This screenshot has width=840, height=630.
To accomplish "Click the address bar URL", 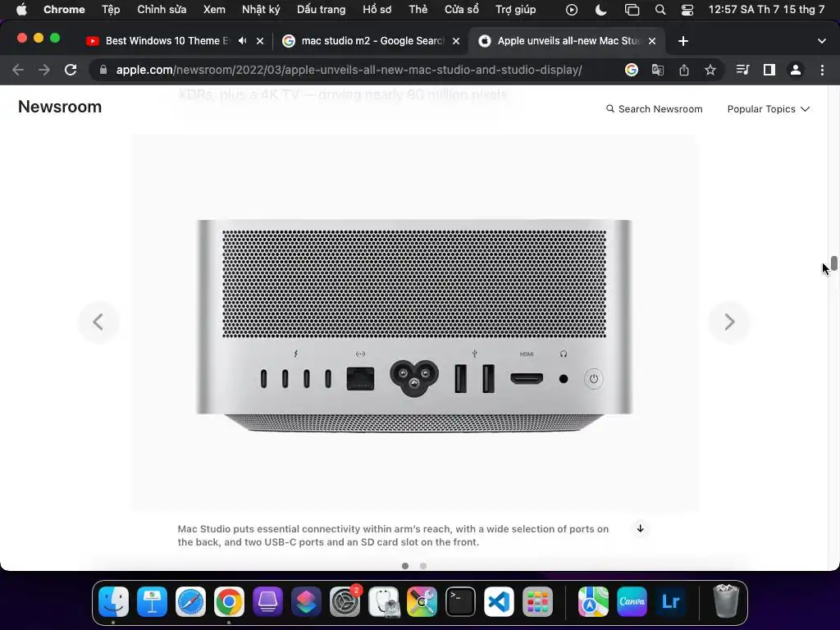I will tap(349, 70).
